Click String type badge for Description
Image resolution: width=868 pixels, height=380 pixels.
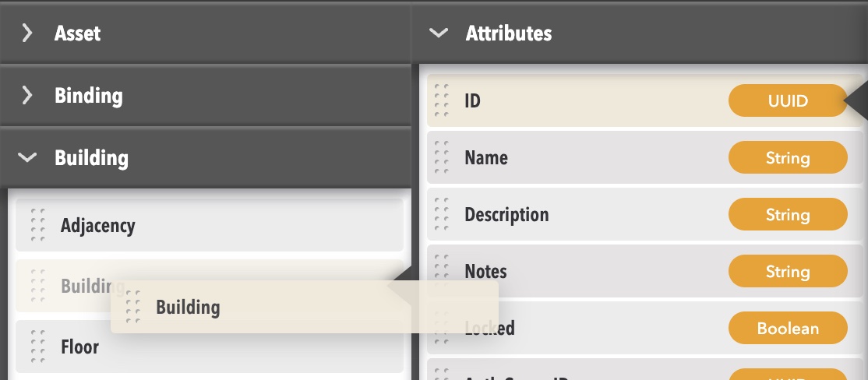(x=787, y=215)
